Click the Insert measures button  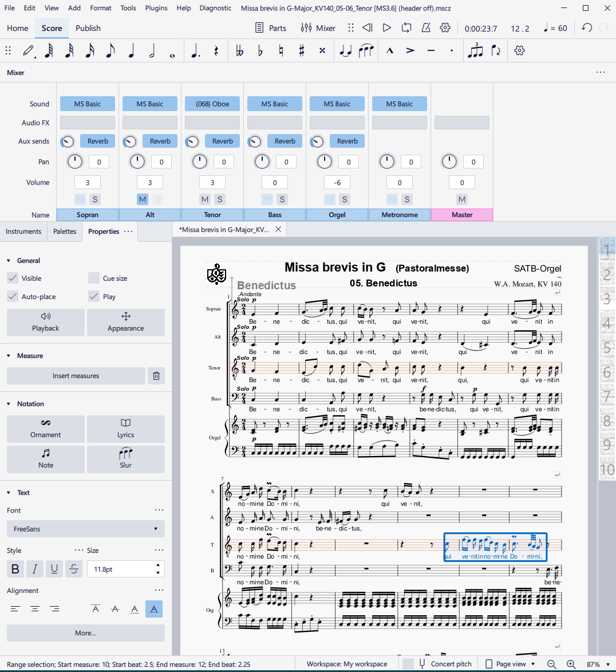click(x=76, y=375)
